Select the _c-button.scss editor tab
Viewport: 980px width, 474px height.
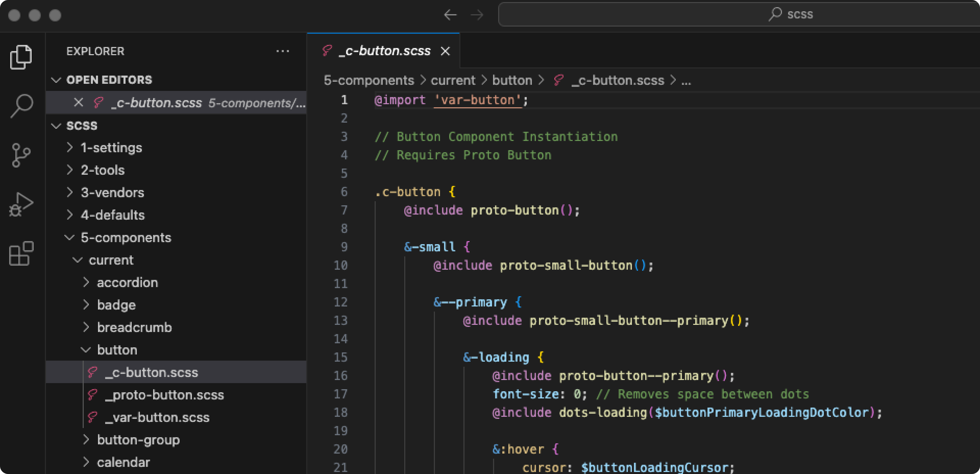pos(384,51)
